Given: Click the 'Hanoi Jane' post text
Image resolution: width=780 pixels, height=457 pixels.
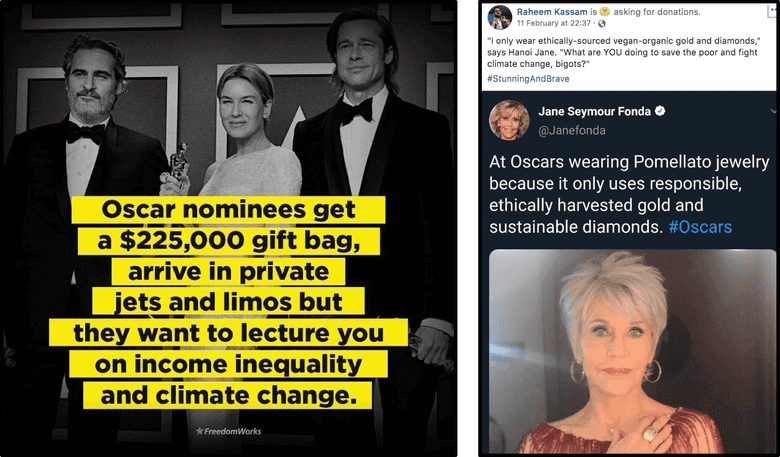Looking at the screenshot, I should (622, 52).
